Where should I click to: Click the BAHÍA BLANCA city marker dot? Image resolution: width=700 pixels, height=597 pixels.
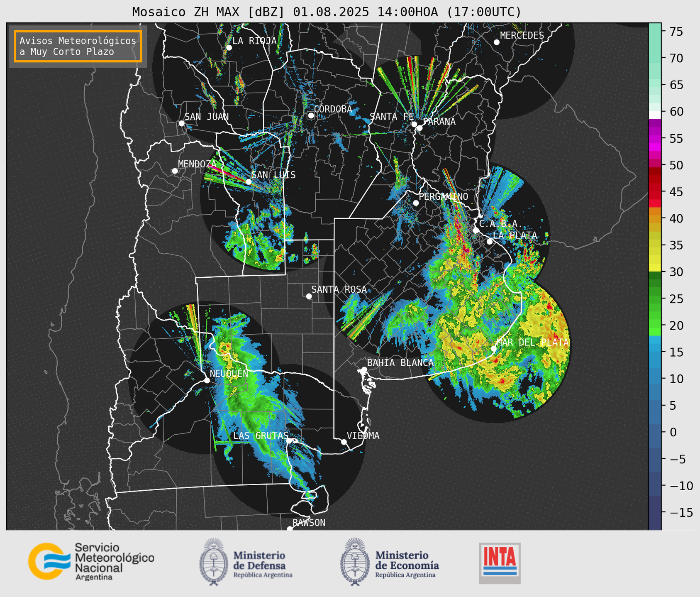tap(364, 369)
